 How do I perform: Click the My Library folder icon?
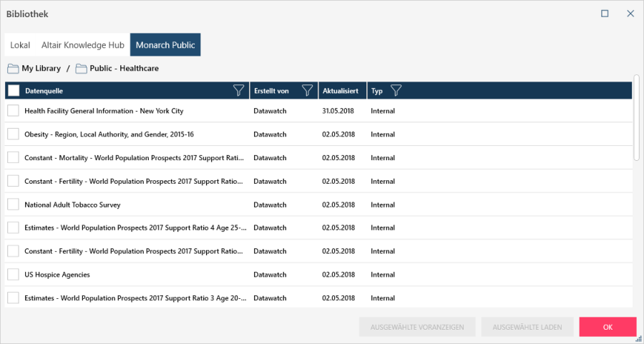[13, 69]
